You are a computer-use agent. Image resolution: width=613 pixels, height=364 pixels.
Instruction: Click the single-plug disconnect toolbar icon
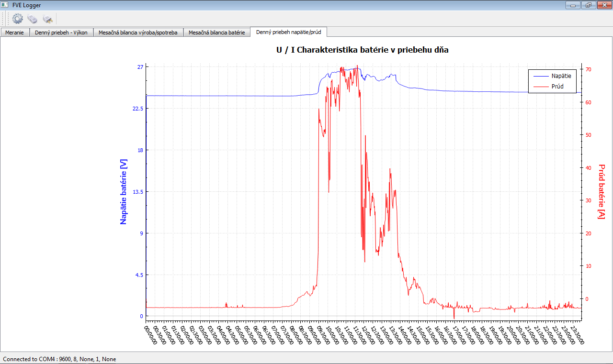[x=47, y=19]
